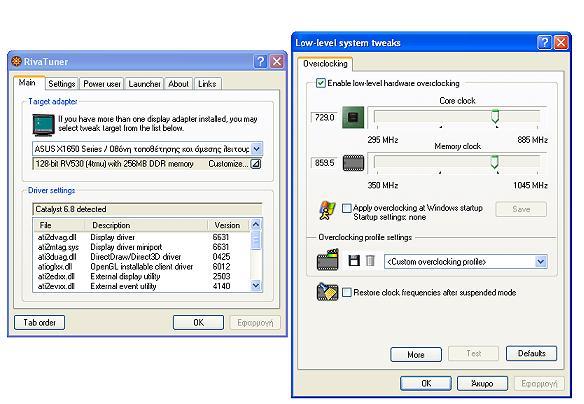Click help button in Low-level system tweaks
The height and width of the screenshot is (404, 584).
click(544, 42)
